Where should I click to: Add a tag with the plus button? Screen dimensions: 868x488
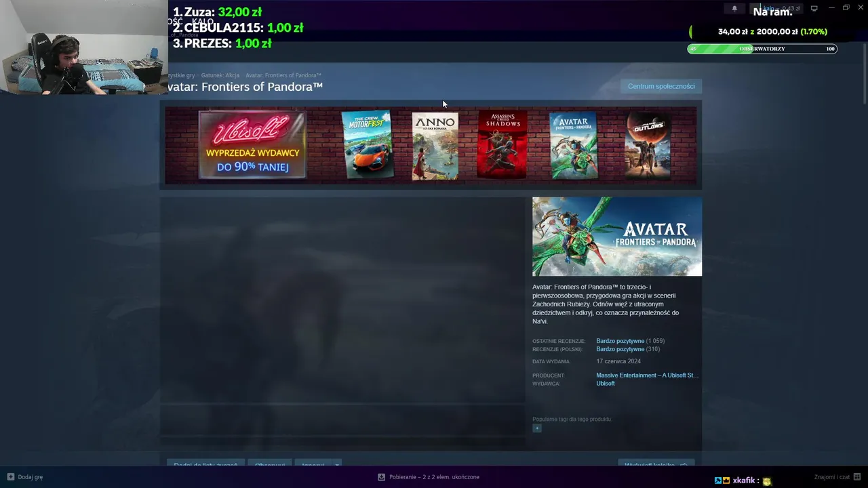click(x=537, y=428)
